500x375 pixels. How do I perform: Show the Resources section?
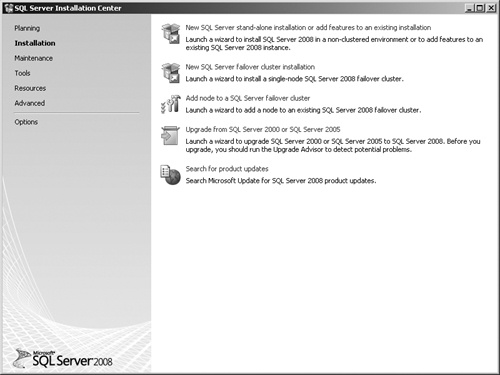[30, 88]
